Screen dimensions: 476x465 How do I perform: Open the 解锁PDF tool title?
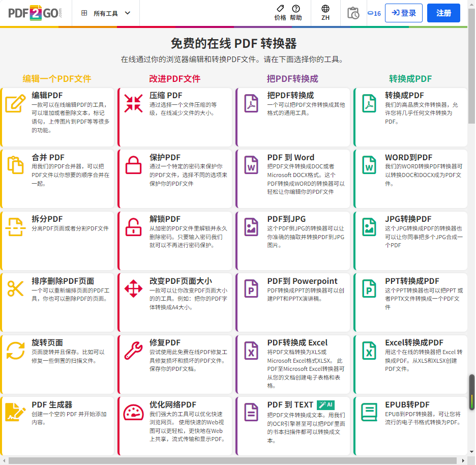[165, 219]
